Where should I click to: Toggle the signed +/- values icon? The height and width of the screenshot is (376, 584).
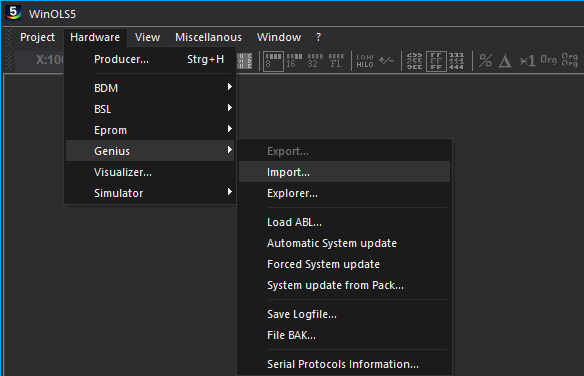[x=386, y=60]
